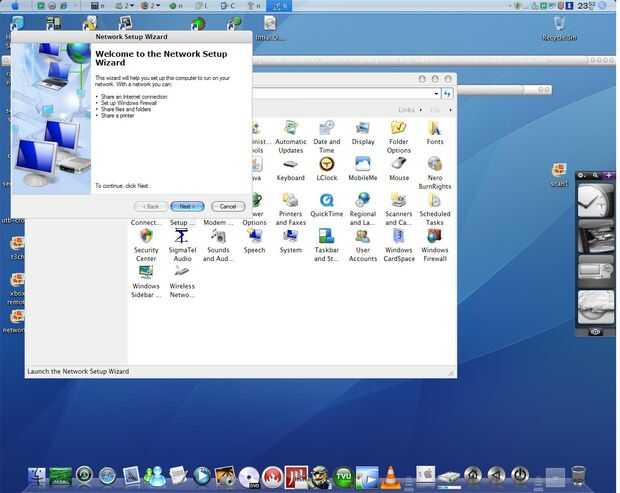Toggle the eye icon below sidebar widgets
620x493 pixels.
tap(595, 332)
